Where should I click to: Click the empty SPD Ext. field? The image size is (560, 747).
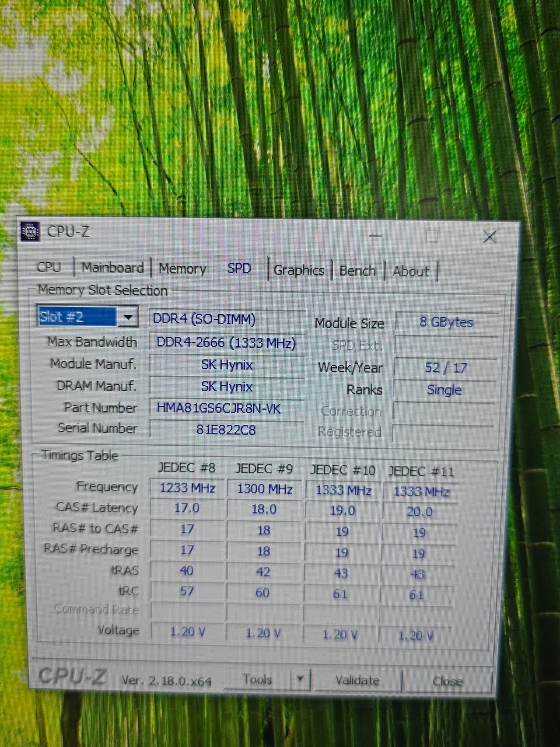click(446, 345)
